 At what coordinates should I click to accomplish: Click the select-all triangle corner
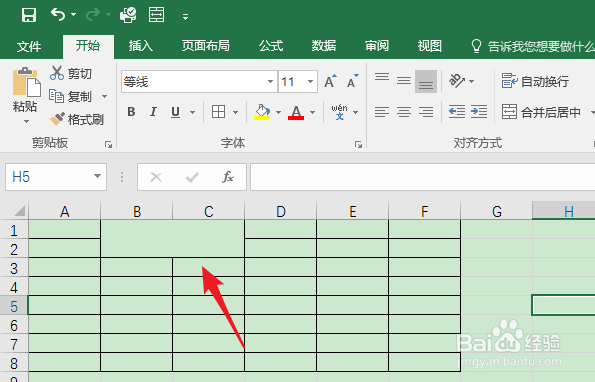tap(19, 211)
